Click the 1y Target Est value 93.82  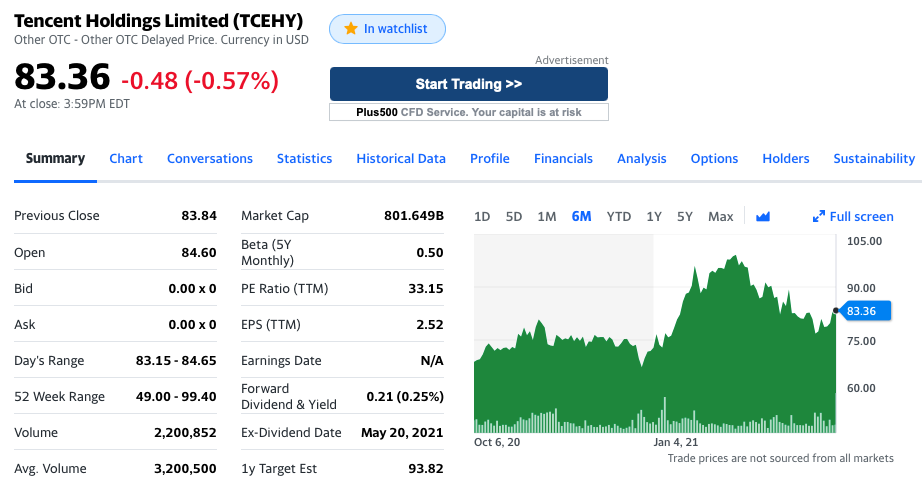coord(426,469)
